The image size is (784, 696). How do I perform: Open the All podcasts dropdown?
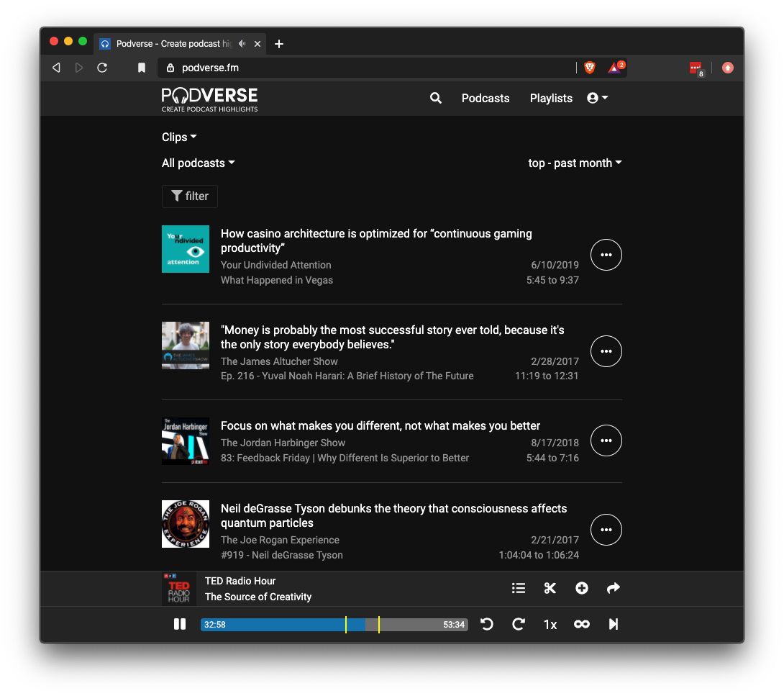pos(198,163)
